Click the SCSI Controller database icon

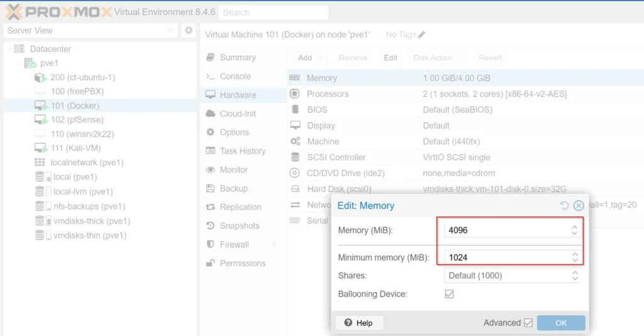(295, 157)
